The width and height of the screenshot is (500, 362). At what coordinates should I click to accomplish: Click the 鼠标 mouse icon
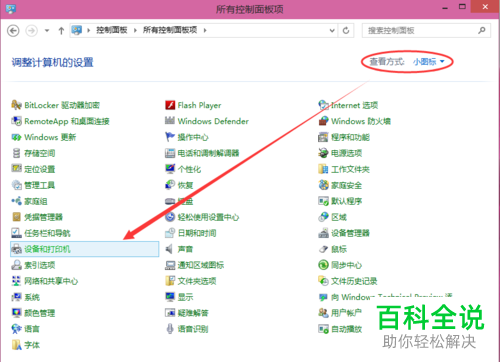coord(323,249)
